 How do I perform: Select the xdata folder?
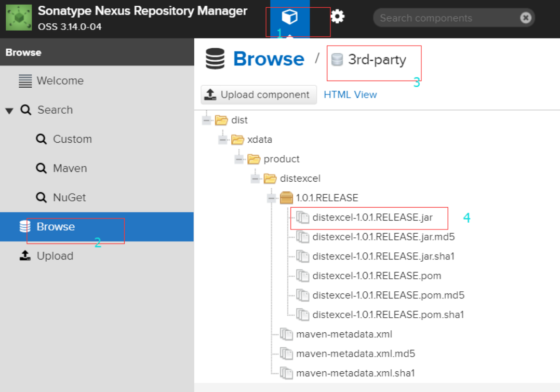click(260, 140)
